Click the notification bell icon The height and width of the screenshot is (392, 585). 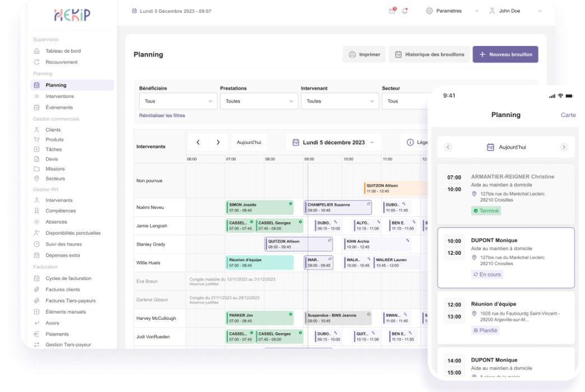click(x=405, y=11)
